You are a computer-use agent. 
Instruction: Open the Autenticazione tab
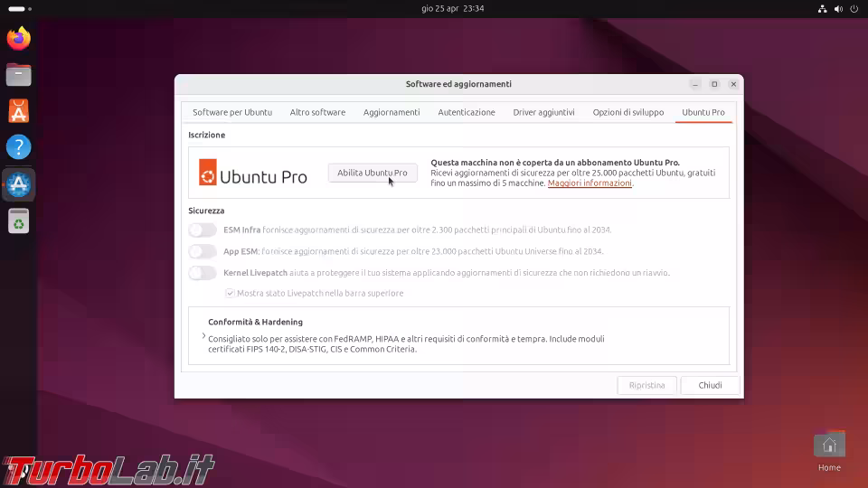(x=467, y=112)
